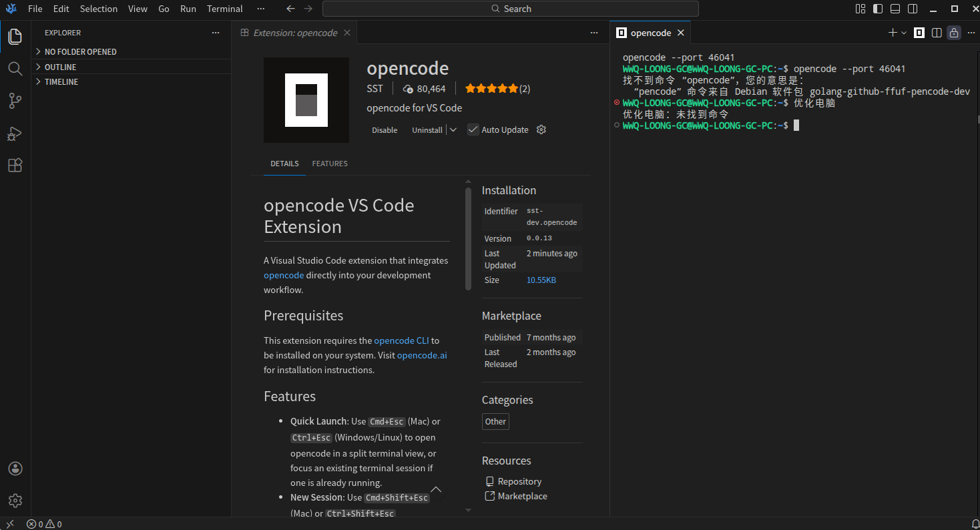This screenshot has width=980, height=530.
Task: Toggle the primary side bar
Action: tap(878, 9)
